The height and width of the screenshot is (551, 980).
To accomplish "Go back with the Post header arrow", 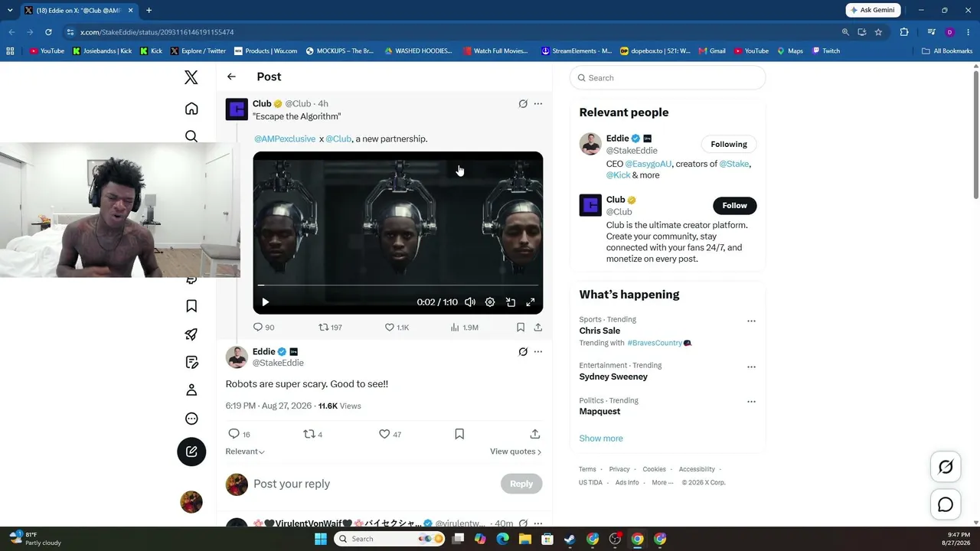I will pos(231,77).
